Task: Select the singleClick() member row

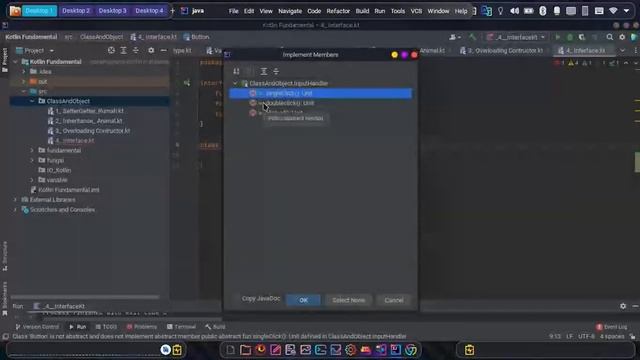Action: [x=320, y=93]
